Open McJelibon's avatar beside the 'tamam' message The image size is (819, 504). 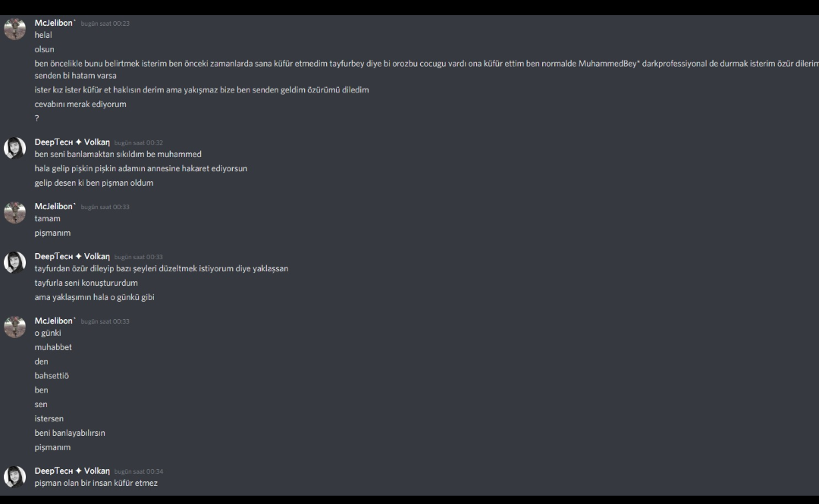point(14,212)
